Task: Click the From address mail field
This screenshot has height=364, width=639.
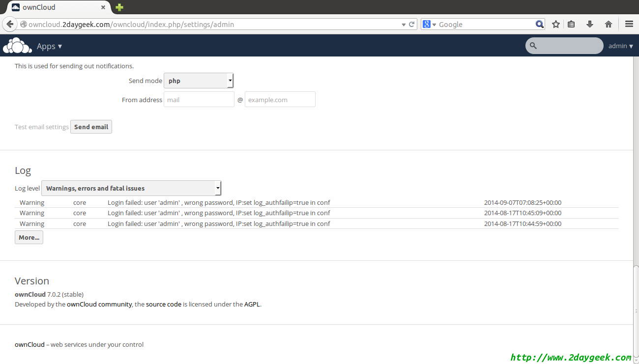Action: tap(199, 100)
